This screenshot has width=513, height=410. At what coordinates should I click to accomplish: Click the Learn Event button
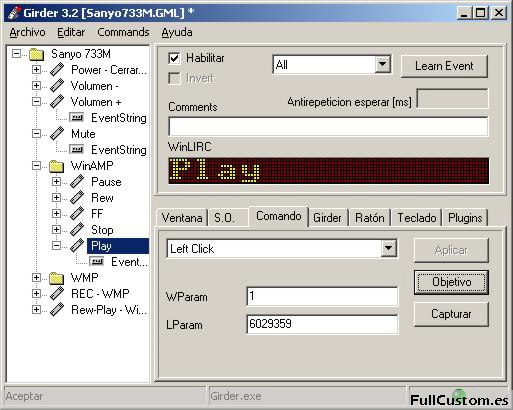click(x=444, y=66)
